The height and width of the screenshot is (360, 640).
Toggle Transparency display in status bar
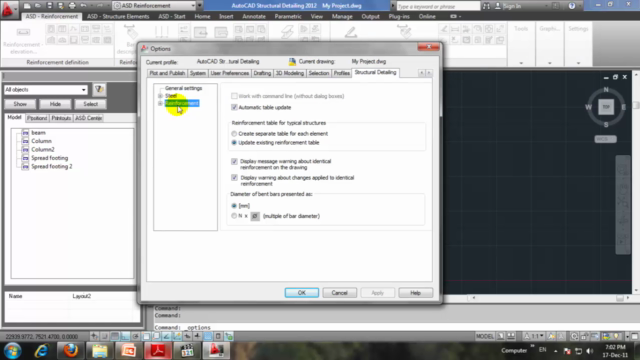tap(208, 336)
